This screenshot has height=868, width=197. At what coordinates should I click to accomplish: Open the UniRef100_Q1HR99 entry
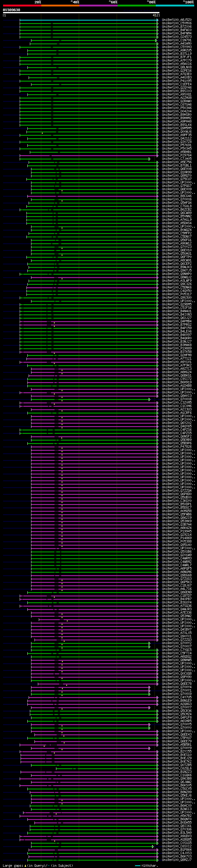click(x=177, y=172)
